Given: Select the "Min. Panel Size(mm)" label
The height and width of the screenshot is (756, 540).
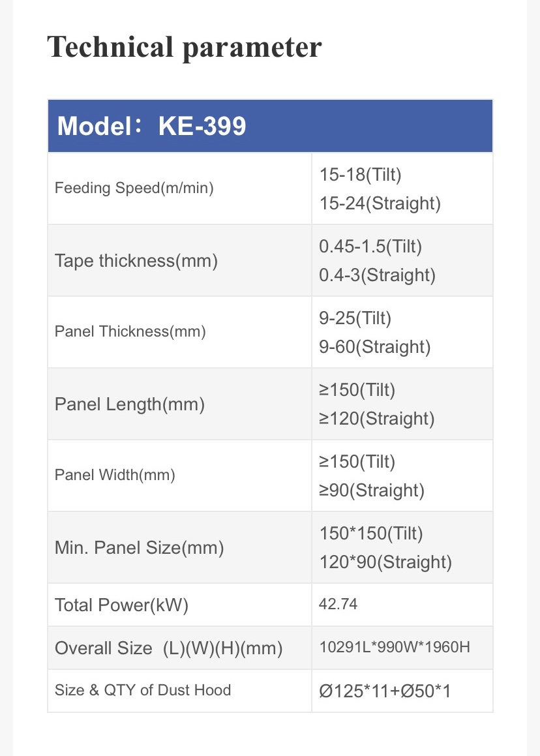Looking at the screenshot, I should click(x=140, y=548).
